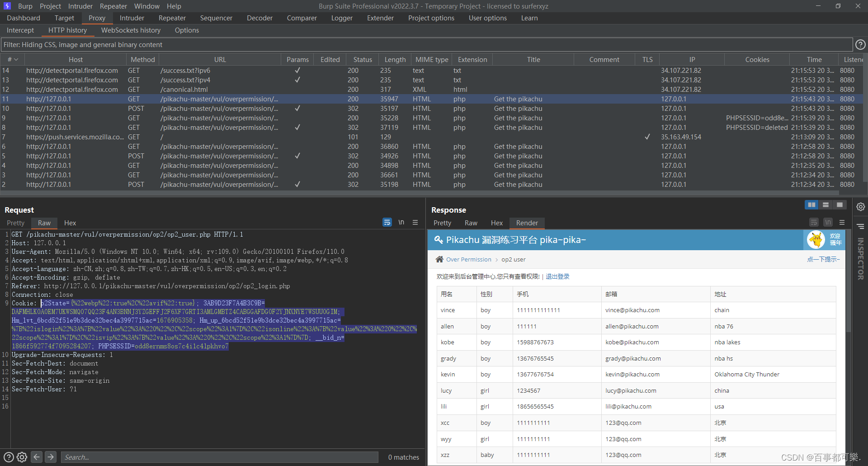Select combined single-pane layout icon
The height and width of the screenshot is (466, 868).
point(840,205)
